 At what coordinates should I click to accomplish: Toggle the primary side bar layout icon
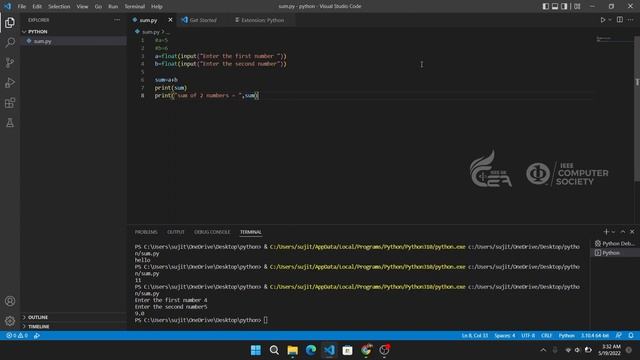click(x=546, y=6)
